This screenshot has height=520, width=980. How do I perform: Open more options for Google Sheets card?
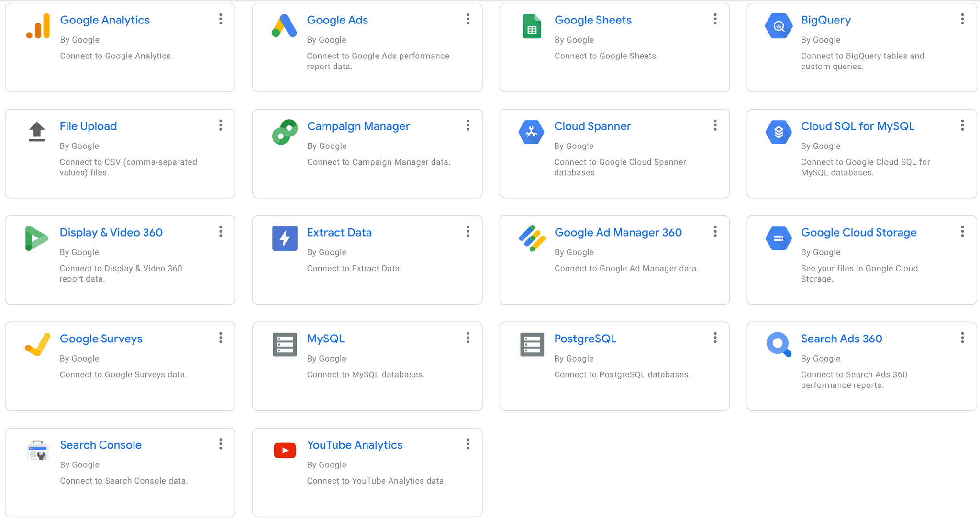[715, 19]
